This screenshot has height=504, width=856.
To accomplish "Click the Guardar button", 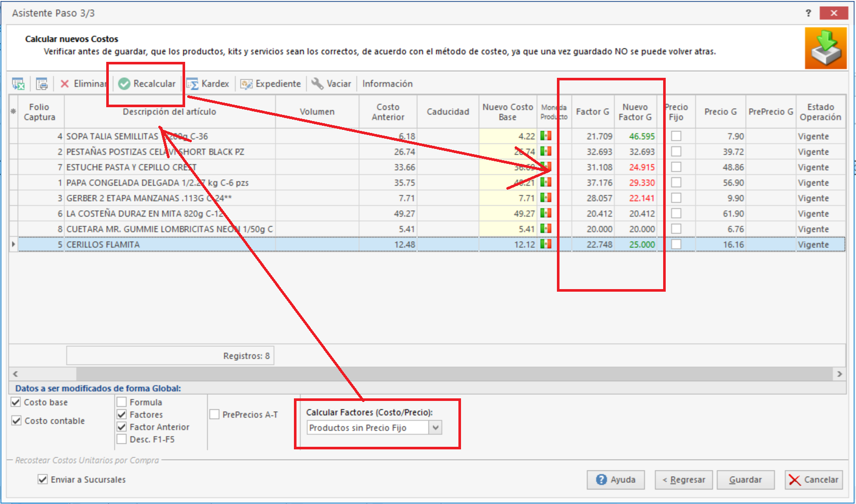I will [746, 480].
